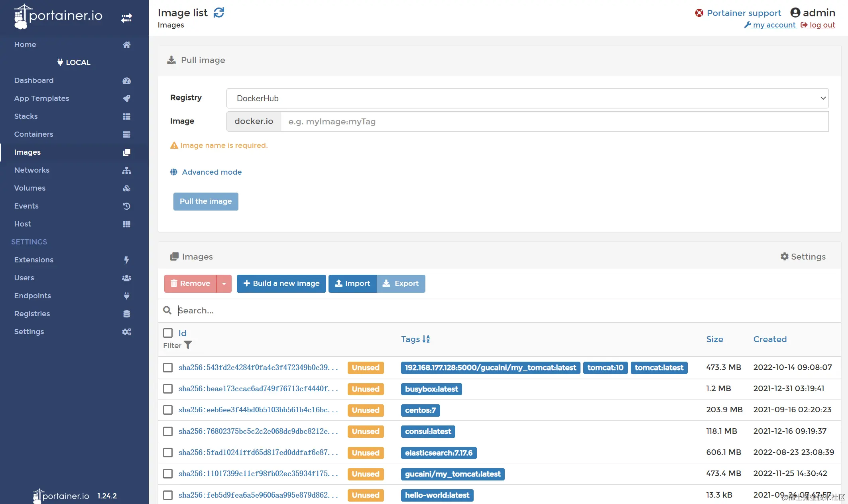Open Volumes from the sidebar menu
The height and width of the screenshot is (504, 848).
30,188
